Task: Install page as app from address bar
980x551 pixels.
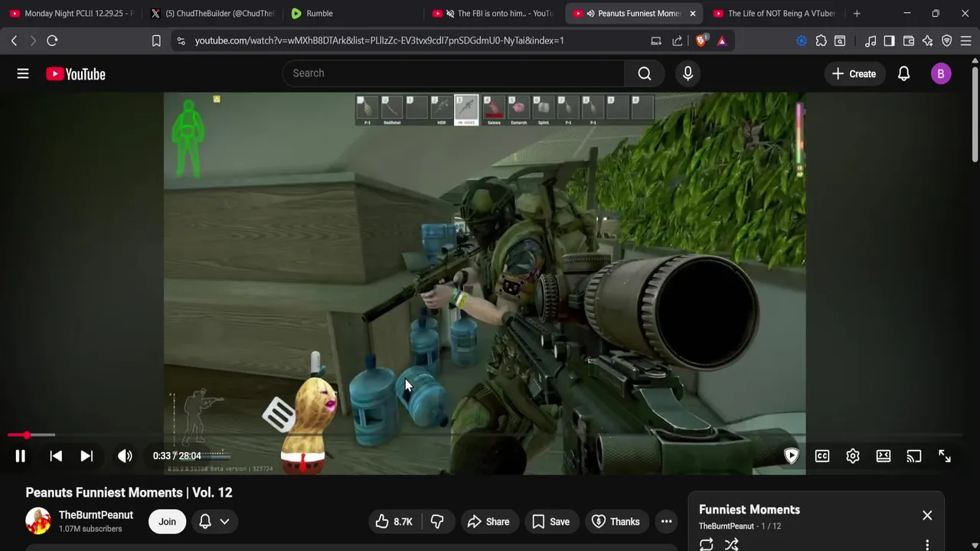Action: 656,41
